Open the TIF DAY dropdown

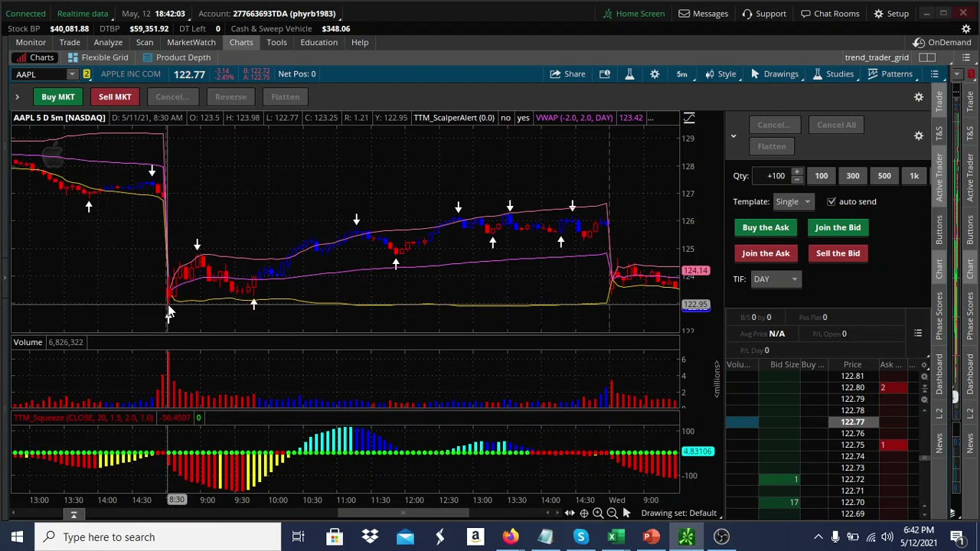[x=776, y=279]
